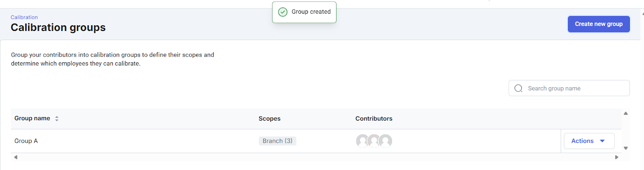Viewport: 644px width, 170px height.
Task: Go to the Calibration breadcrumb link
Action: tap(24, 17)
